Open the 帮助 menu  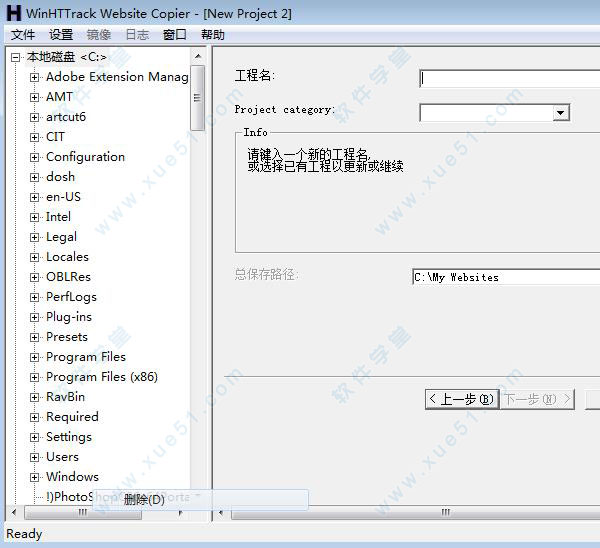click(213, 35)
